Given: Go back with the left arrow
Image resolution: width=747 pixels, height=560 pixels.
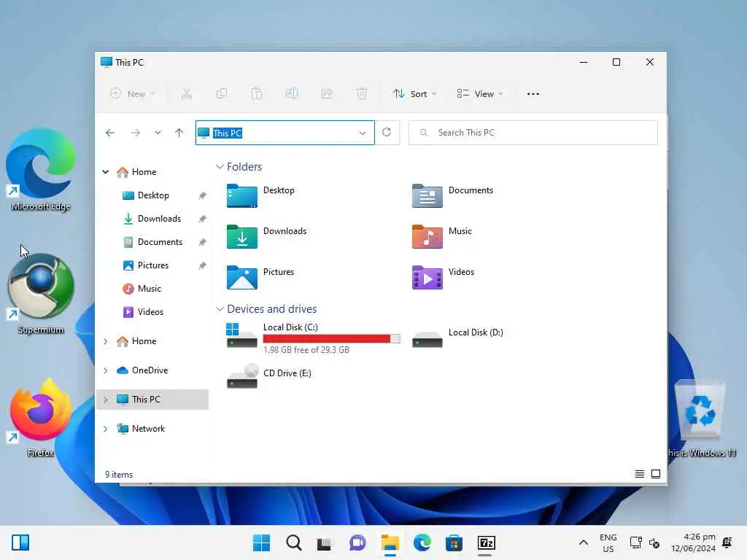Looking at the screenshot, I should coord(110,133).
